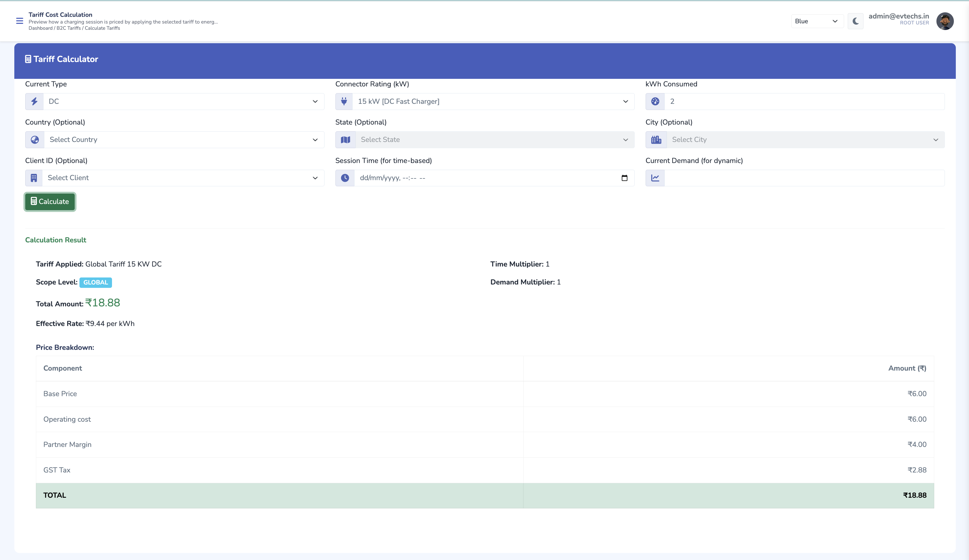
Task: Focus the kWh Consumed input field
Action: (x=804, y=102)
